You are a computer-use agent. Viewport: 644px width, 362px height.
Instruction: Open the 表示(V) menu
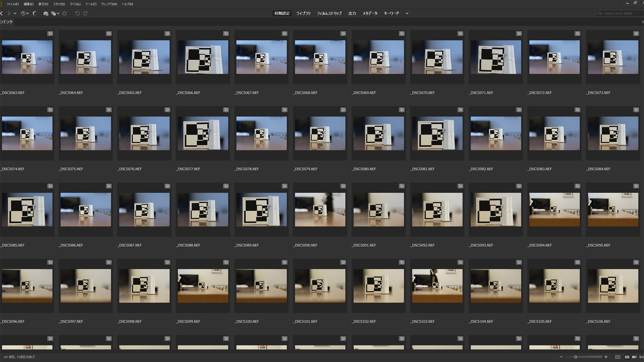(43, 4)
